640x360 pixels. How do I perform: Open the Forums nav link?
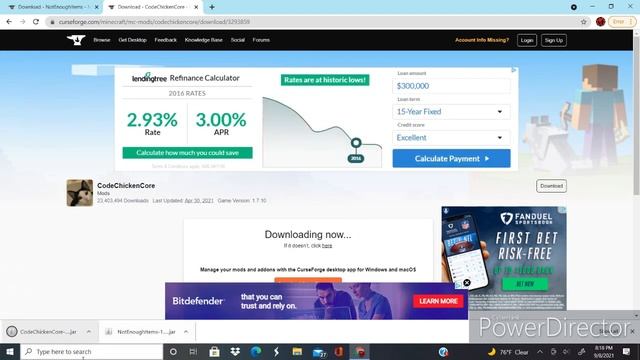coord(261,40)
